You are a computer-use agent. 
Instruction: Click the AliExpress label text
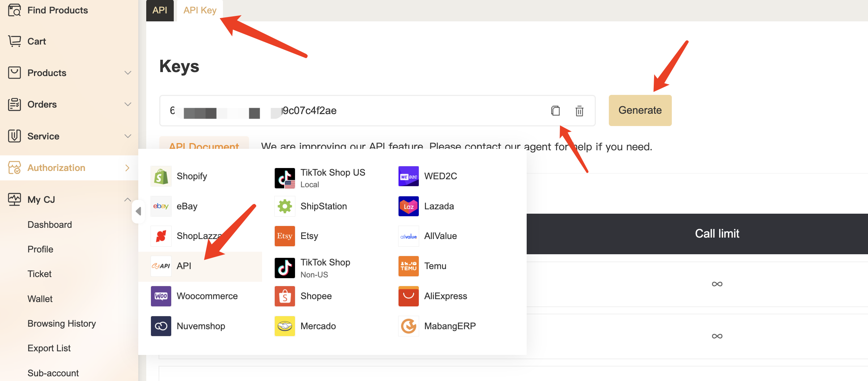click(x=446, y=296)
